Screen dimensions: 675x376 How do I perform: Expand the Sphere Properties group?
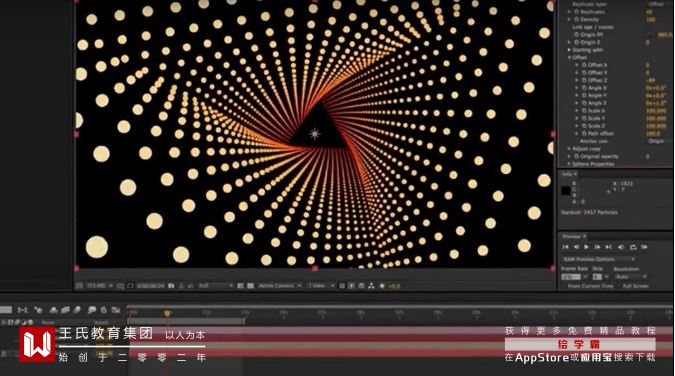570,164
